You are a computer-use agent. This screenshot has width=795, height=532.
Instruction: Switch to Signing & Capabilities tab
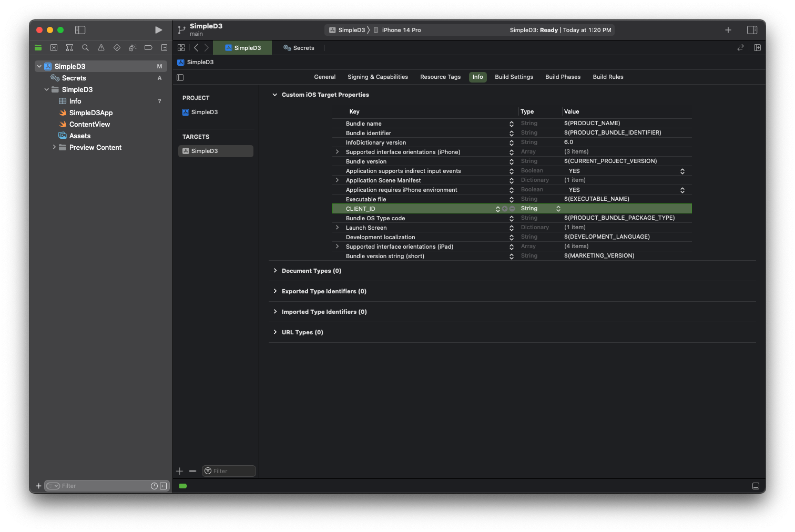(378, 77)
